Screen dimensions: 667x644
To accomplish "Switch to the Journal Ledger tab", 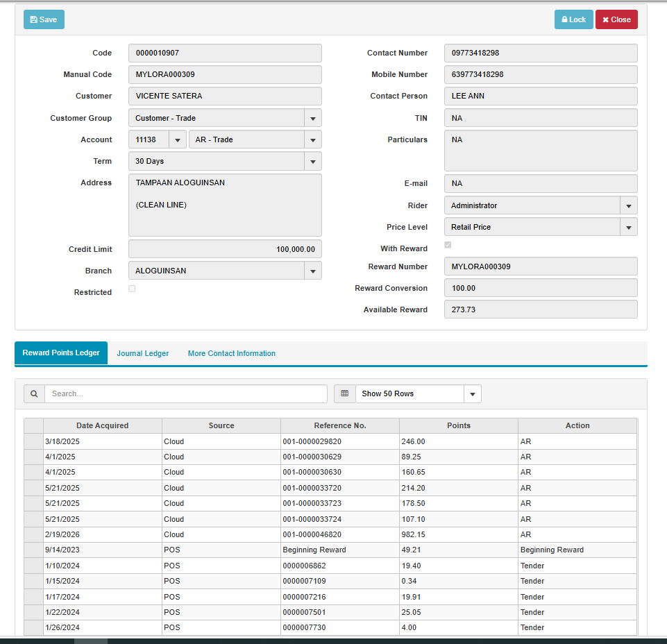I will (142, 353).
